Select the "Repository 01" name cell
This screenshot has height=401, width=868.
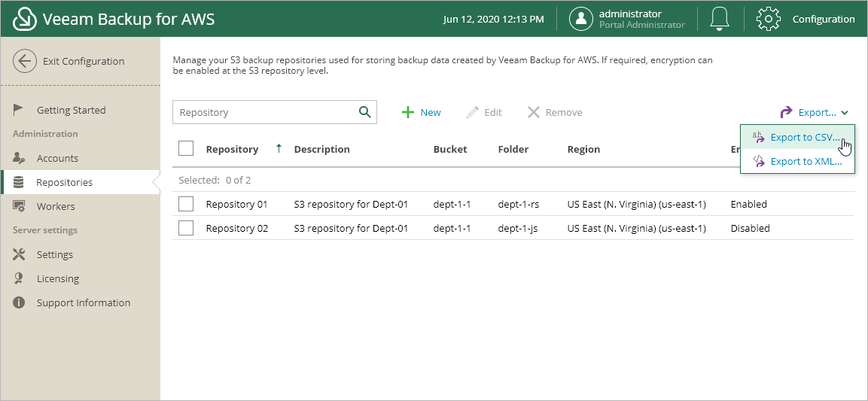coord(236,204)
